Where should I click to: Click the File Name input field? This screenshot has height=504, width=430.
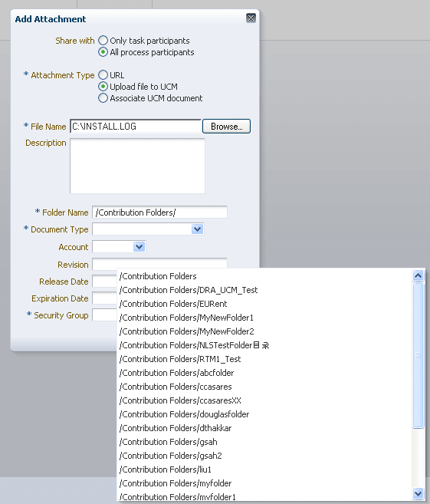click(136, 126)
